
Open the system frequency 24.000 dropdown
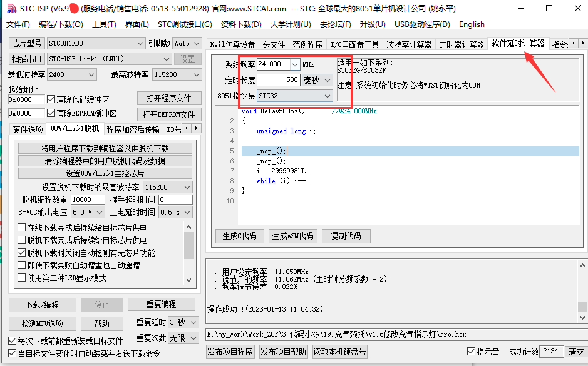point(295,64)
